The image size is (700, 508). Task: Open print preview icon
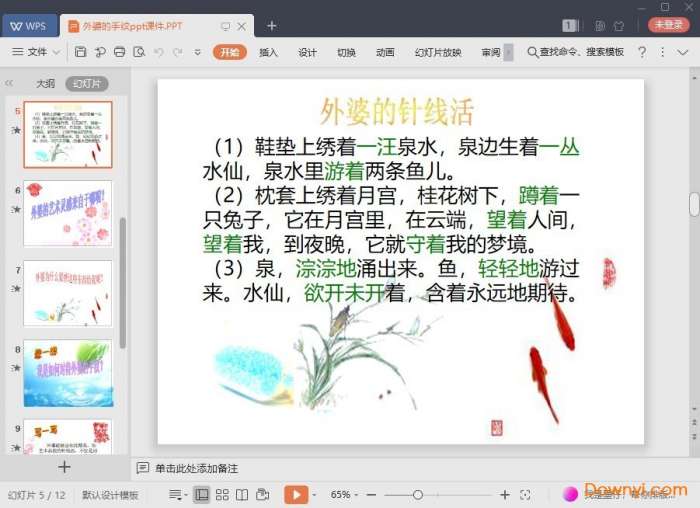139,52
